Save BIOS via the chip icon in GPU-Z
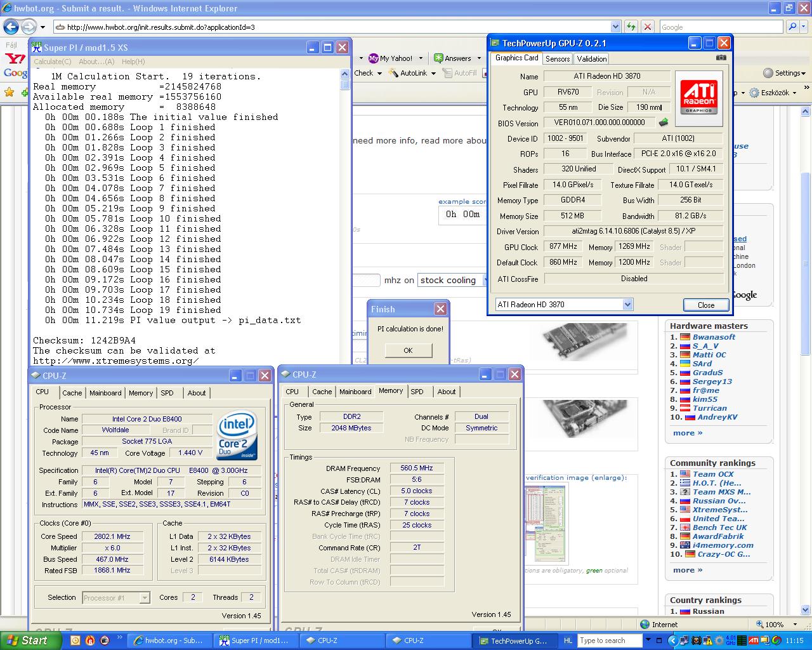 pyautogui.click(x=664, y=123)
